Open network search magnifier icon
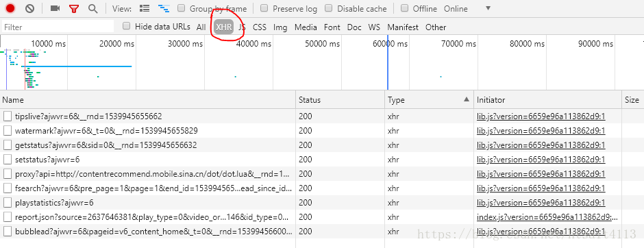The width and height of the screenshot is (644, 248). tap(93, 9)
